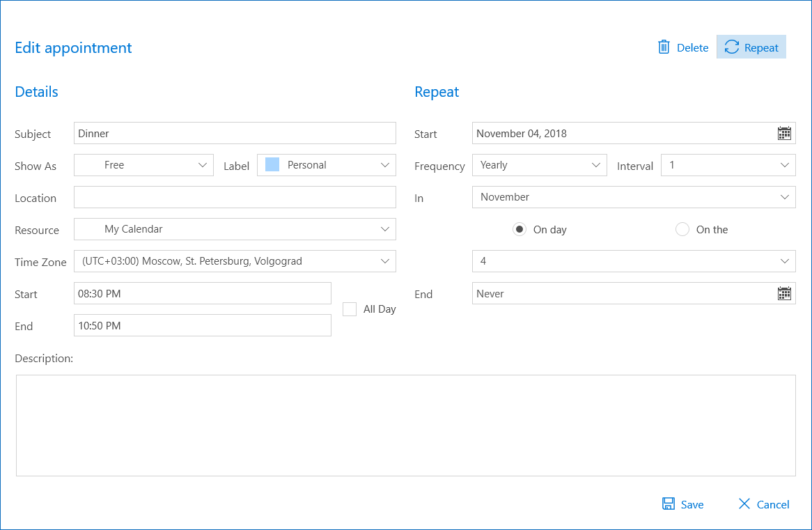This screenshot has height=530, width=812.
Task: Click the X Cancel icon
Action: click(744, 504)
